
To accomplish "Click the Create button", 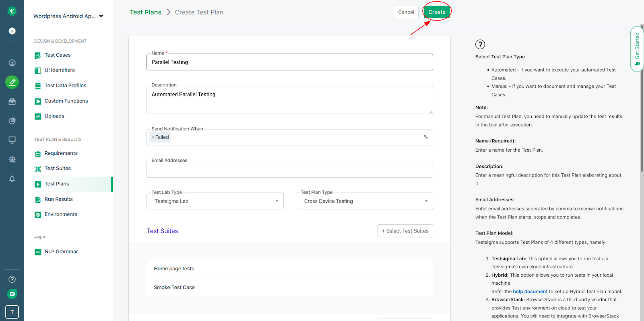I will 437,12.
